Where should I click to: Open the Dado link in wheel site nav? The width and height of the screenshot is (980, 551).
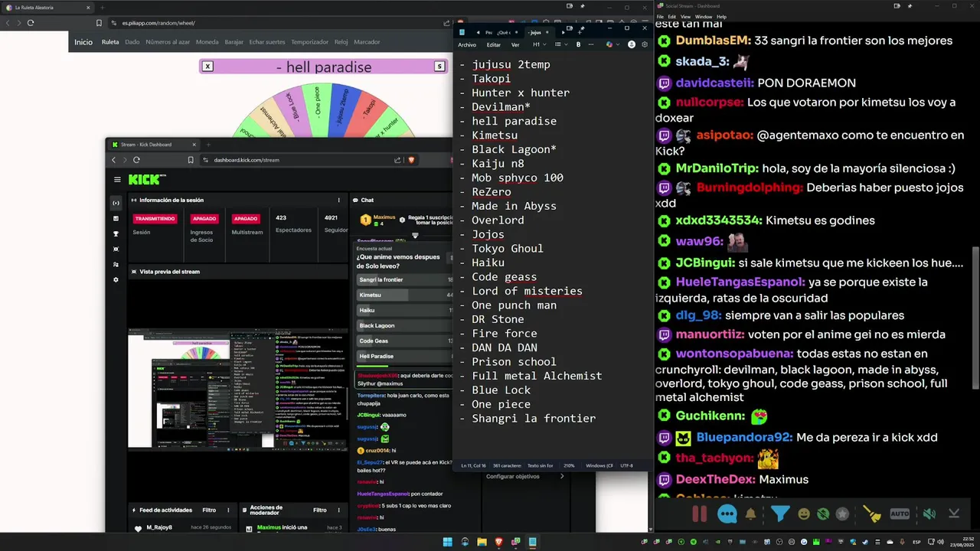132,42
